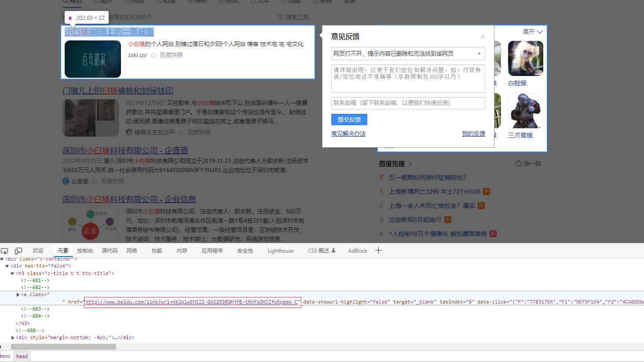Click the 联系邮箱 input field
Screen dimensions: 644x362
pos(408,103)
